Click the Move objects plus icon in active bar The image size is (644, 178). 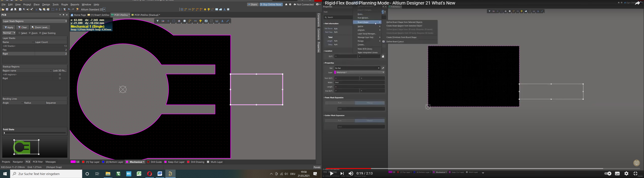coord(168,21)
